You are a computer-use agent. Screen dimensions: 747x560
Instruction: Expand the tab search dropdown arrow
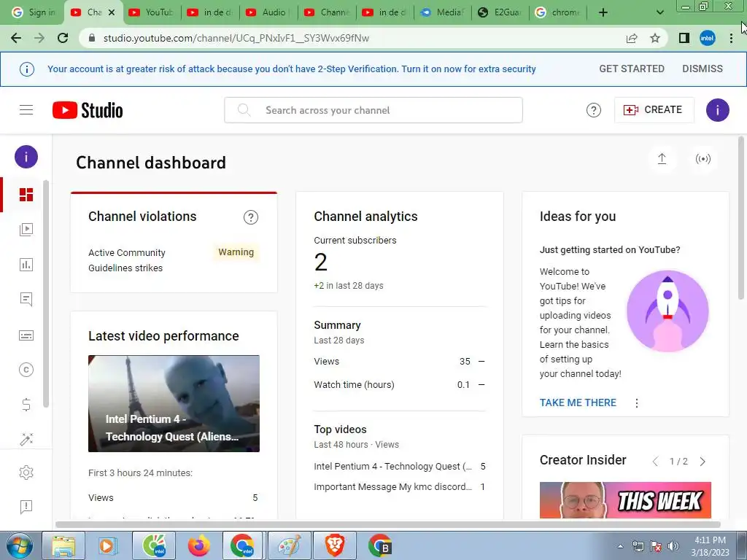[x=659, y=12]
